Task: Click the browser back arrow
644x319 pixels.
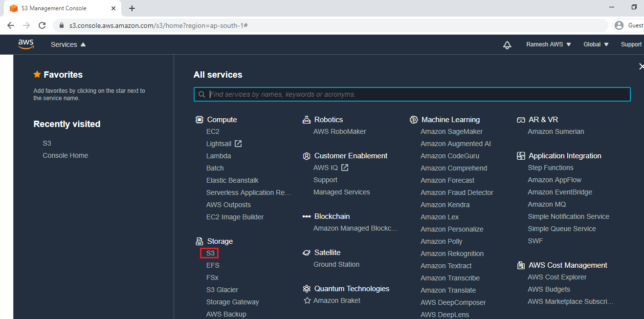Action: (x=11, y=25)
